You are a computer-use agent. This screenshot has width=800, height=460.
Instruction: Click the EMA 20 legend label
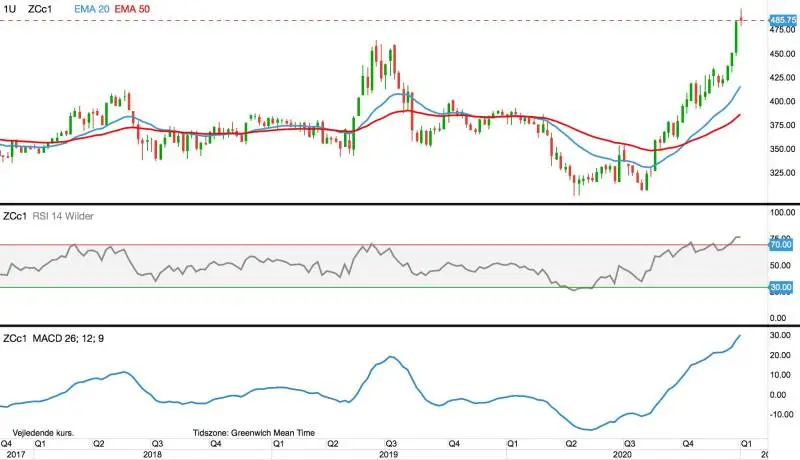pyautogui.click(x=92, y=9)
